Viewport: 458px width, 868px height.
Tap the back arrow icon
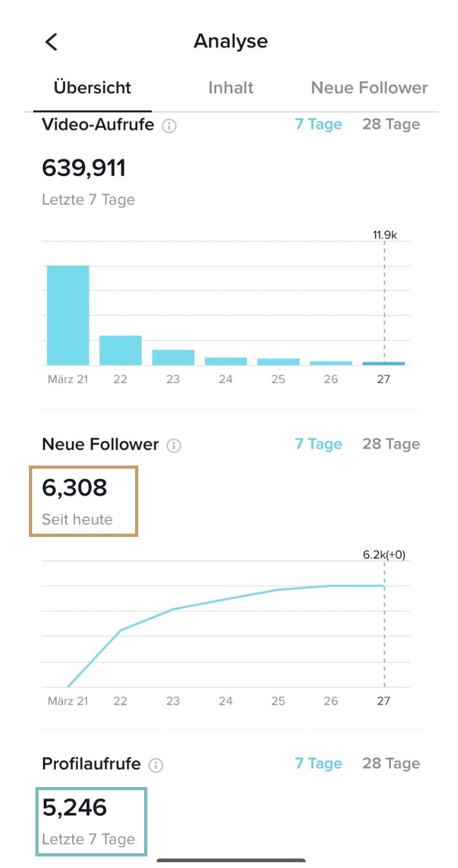tap(51, 42)
